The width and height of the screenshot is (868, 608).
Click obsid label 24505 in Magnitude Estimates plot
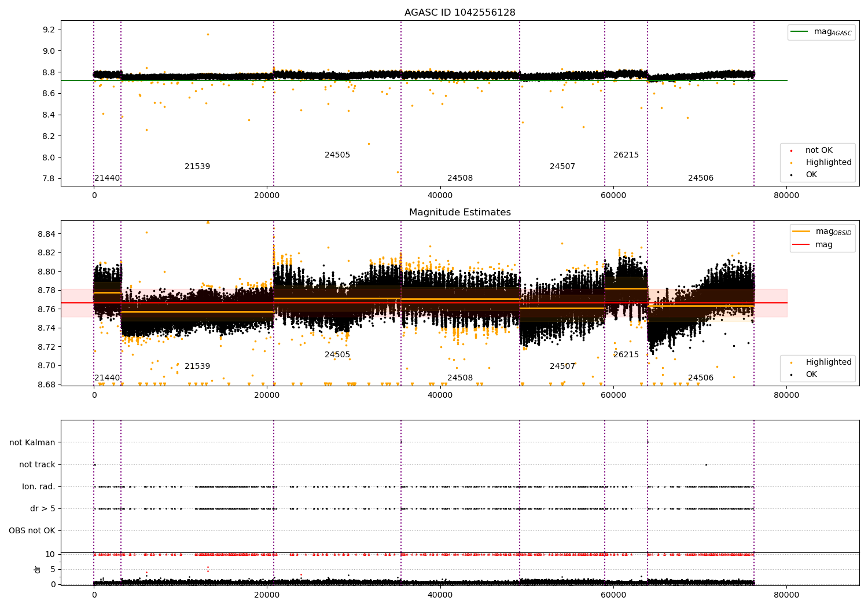pyautogui.click(x=337, y=355)
